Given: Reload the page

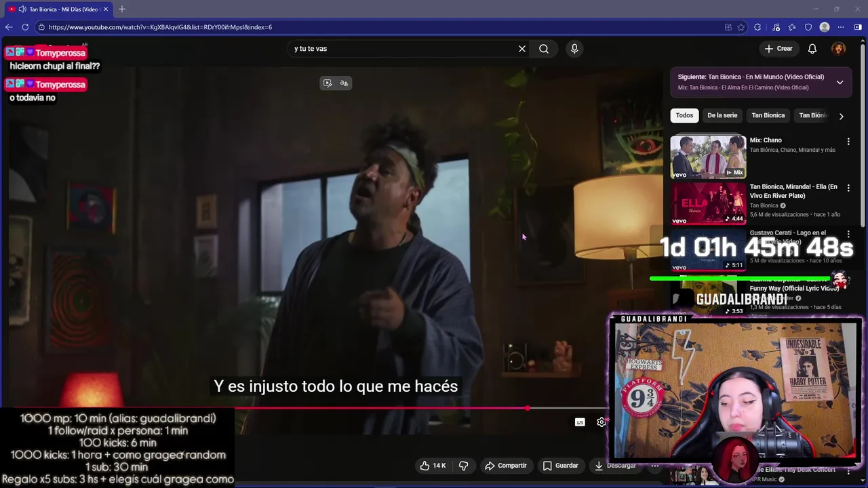Looking at the screenshot, I should point(25,27).
